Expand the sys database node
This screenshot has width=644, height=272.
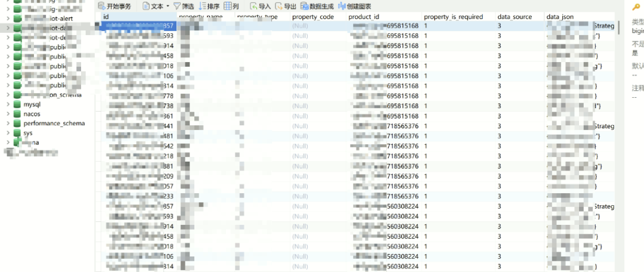click(x=8, y=133)
